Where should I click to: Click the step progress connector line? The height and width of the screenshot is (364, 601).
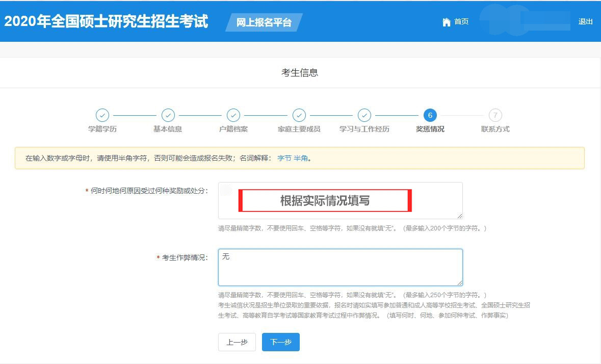tap(135, 115)
